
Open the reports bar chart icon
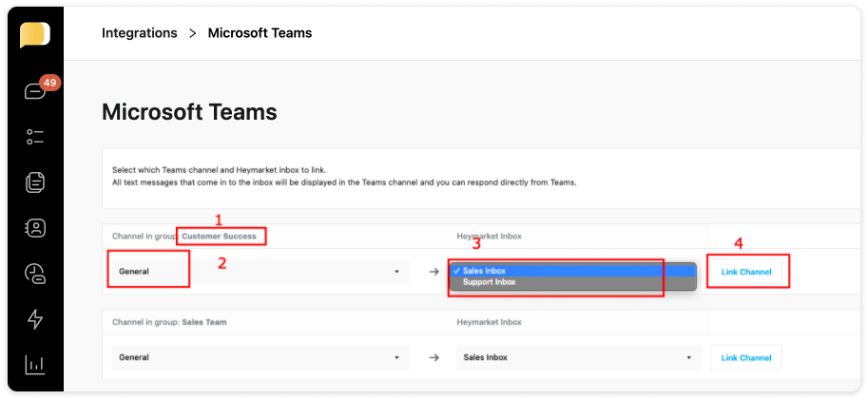[35, 365]
